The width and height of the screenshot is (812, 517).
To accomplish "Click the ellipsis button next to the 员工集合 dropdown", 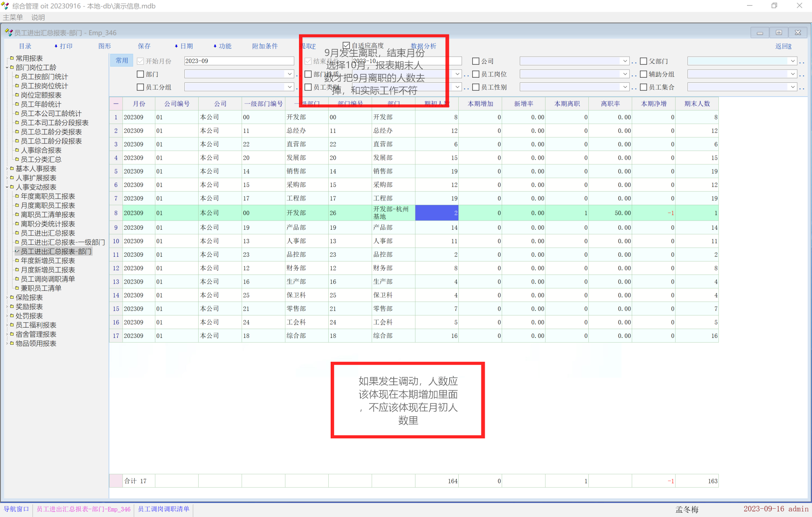I will [x=802, y=88].
